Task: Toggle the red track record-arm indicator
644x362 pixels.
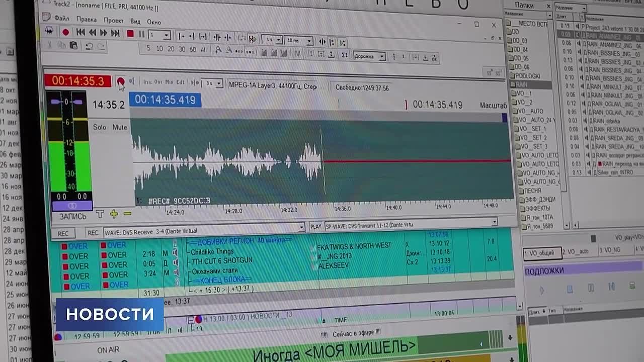Action: (120, 81)
